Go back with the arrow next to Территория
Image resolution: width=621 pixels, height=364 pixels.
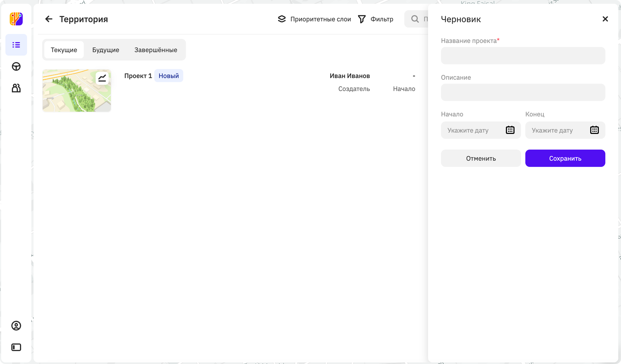49,19
